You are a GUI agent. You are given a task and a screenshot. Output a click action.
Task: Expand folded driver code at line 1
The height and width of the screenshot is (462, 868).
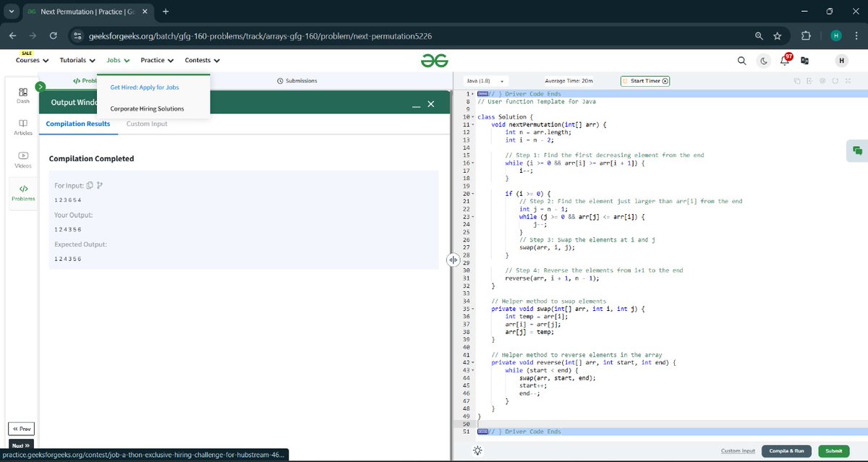482,94
